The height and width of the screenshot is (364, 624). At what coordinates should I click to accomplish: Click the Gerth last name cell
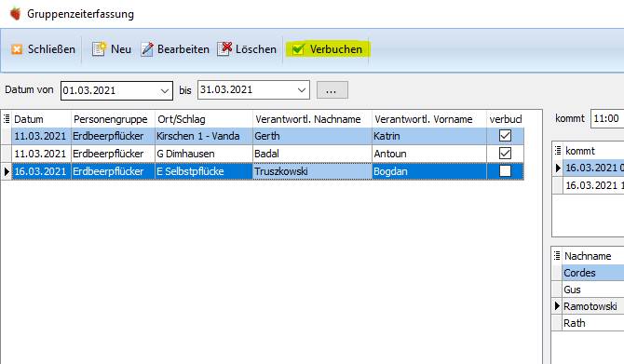coord(312,136)
